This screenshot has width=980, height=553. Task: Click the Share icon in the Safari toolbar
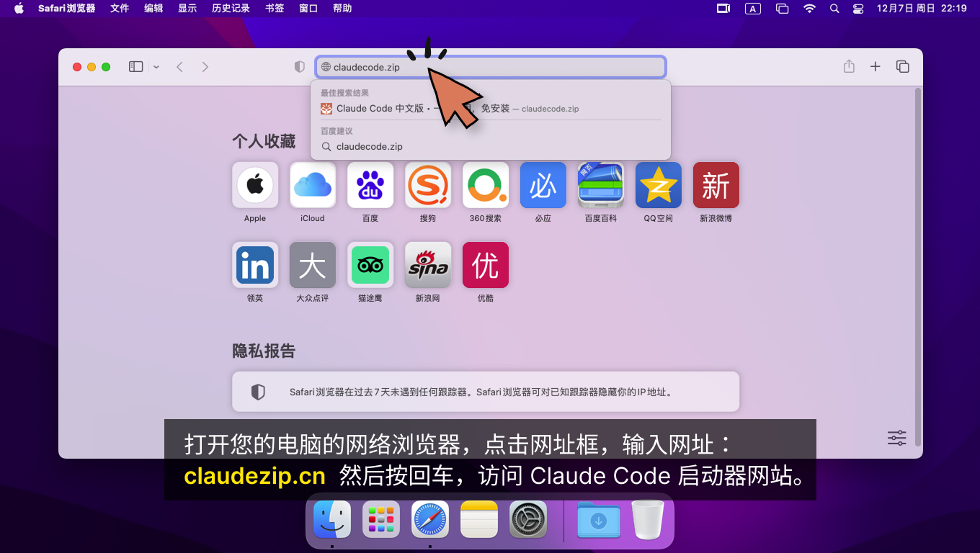[849, 67]
